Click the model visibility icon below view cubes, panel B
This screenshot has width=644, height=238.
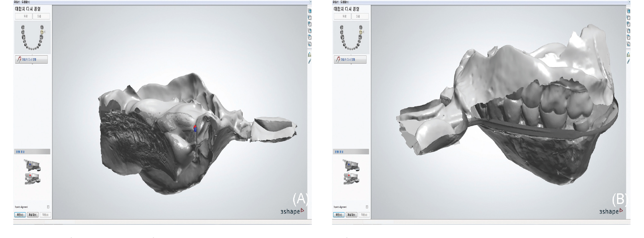629,54
